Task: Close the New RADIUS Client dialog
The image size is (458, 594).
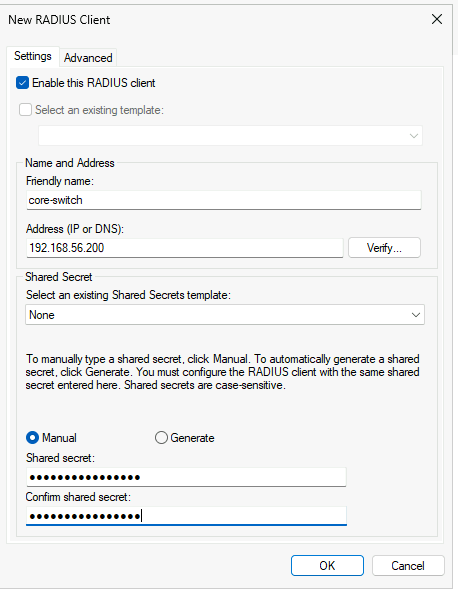Action: [x=437, y=19]
